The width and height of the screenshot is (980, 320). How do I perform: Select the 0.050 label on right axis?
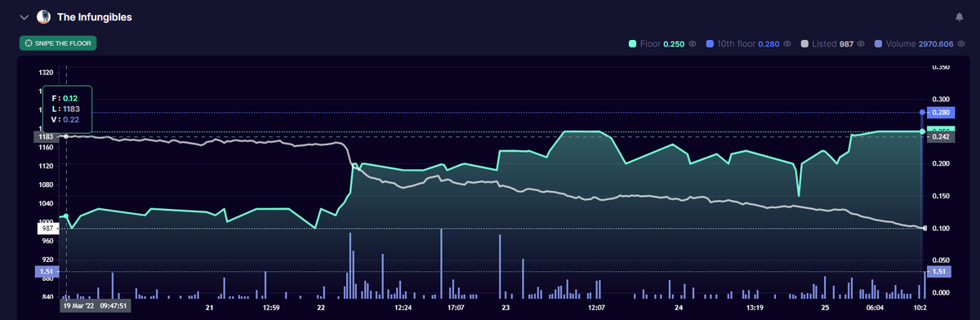tap(941, 260)
